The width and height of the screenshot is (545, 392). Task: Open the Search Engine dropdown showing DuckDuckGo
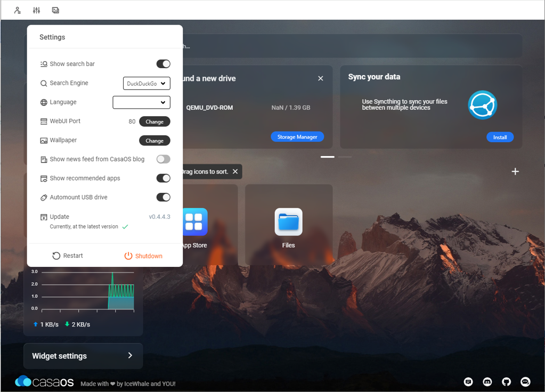[x=147, y=83]
